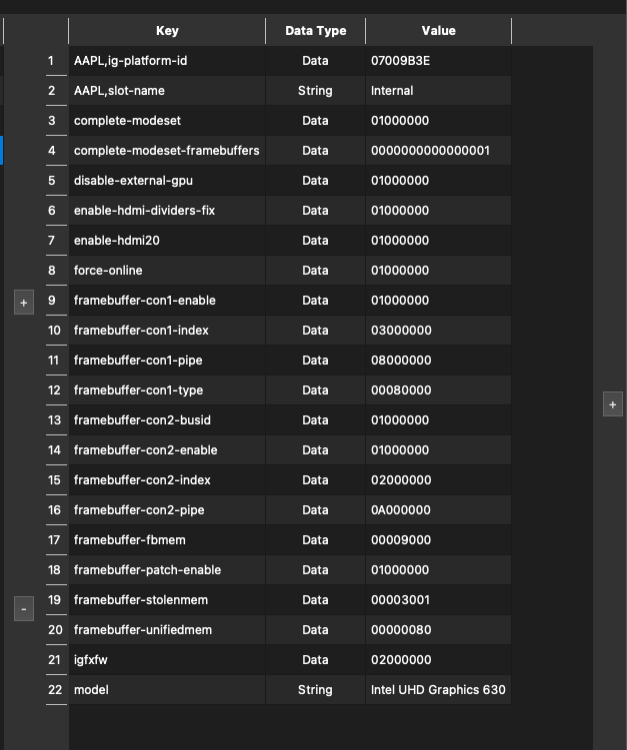
Task: Click the Data Type column header
Action: (316, 31)
